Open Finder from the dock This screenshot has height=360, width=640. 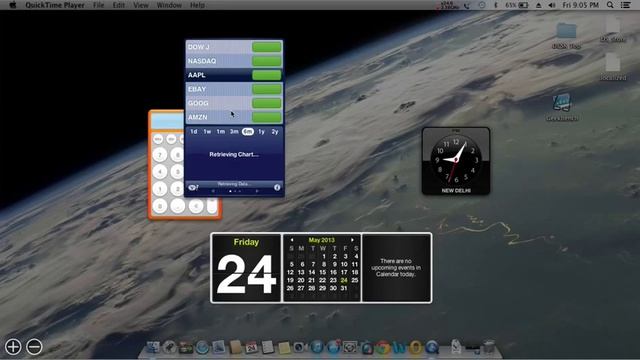153,347
